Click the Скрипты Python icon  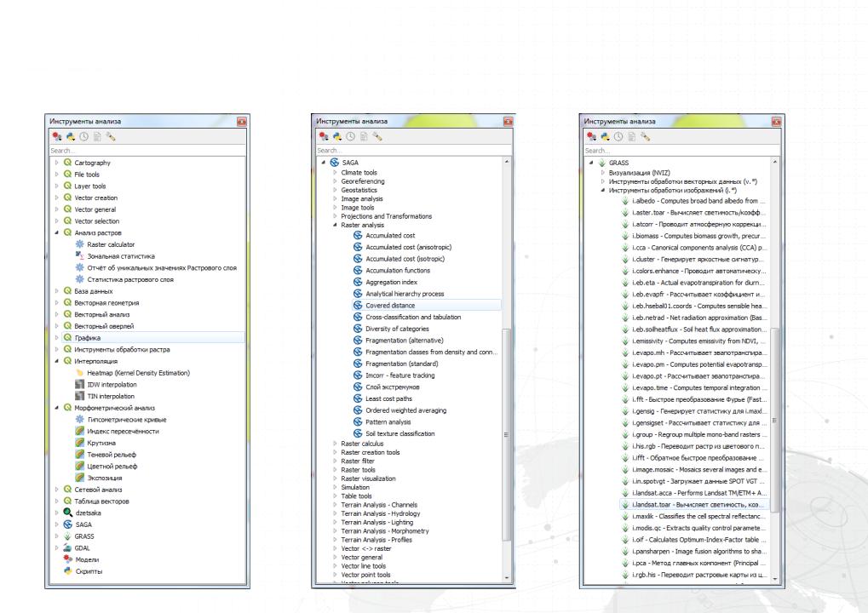(67, 571)
